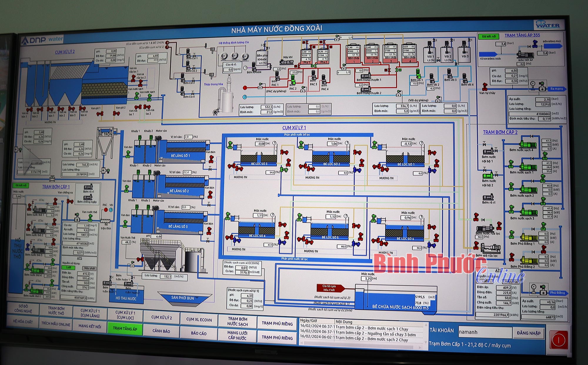Image resolution: width=588 pixels, height=365 pixels.
Task: Click Đã kết nối status at Trạm Tăng Áp
Action: [489, 36]
